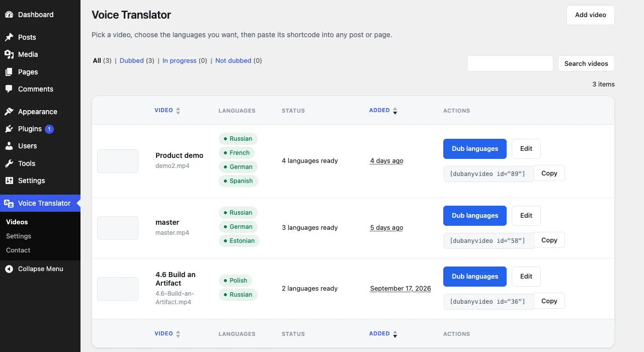Viewport: 644px width, 352px height.
Task: Click the 4.6 Build an Artifact thumbnail
Action: [x=118, y=289]
